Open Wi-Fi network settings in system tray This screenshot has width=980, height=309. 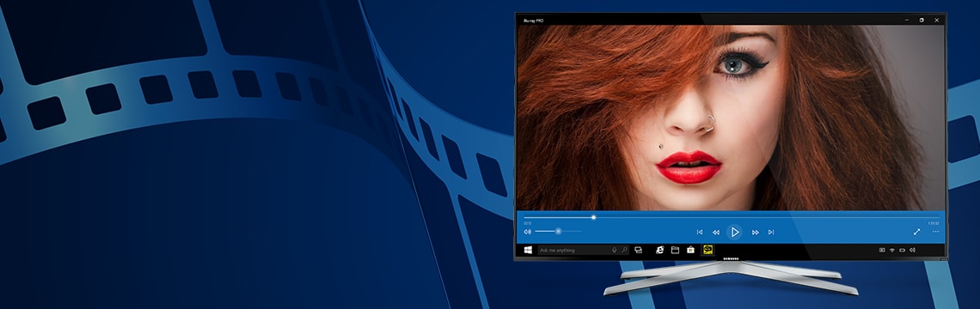coord(891,250)
